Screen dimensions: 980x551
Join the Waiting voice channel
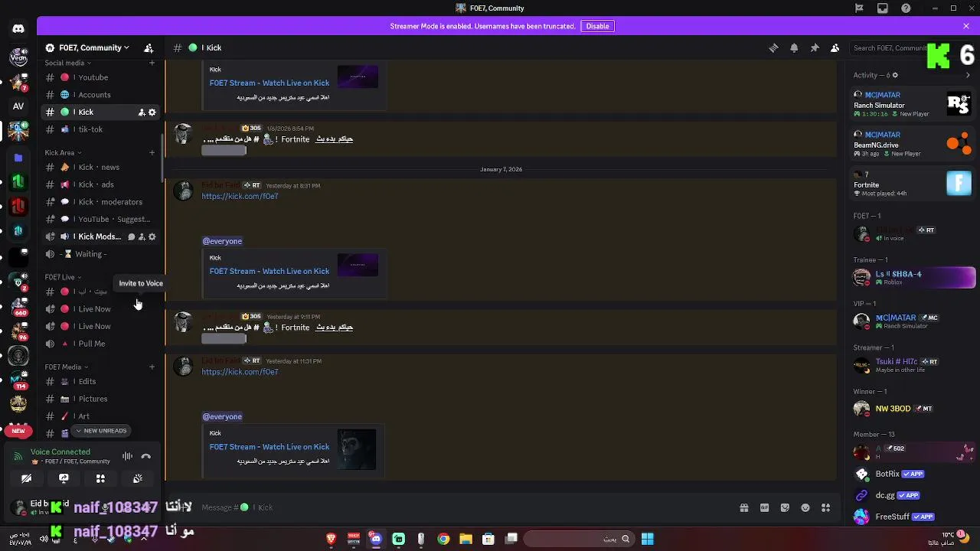click(100, 254)
